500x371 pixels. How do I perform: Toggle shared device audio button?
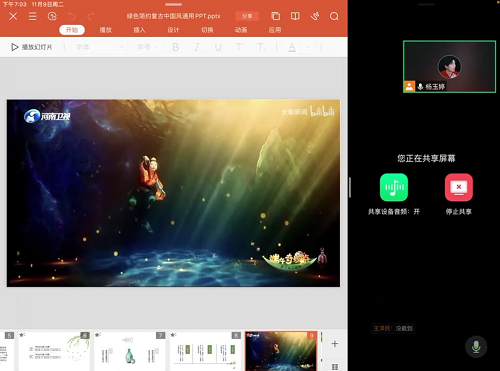click(x=394, y=187)
